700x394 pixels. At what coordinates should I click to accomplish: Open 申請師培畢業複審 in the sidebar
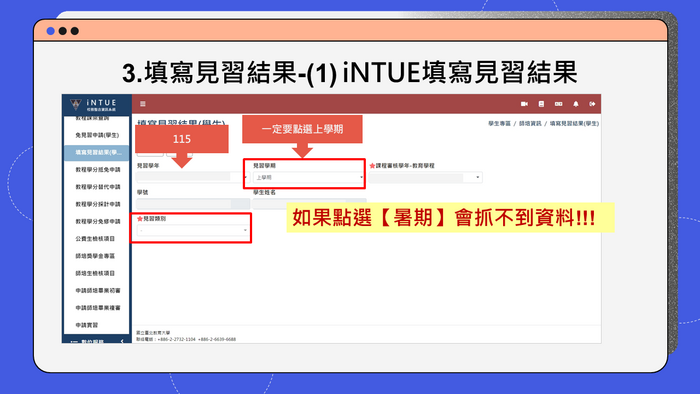[x=98, y=308]
